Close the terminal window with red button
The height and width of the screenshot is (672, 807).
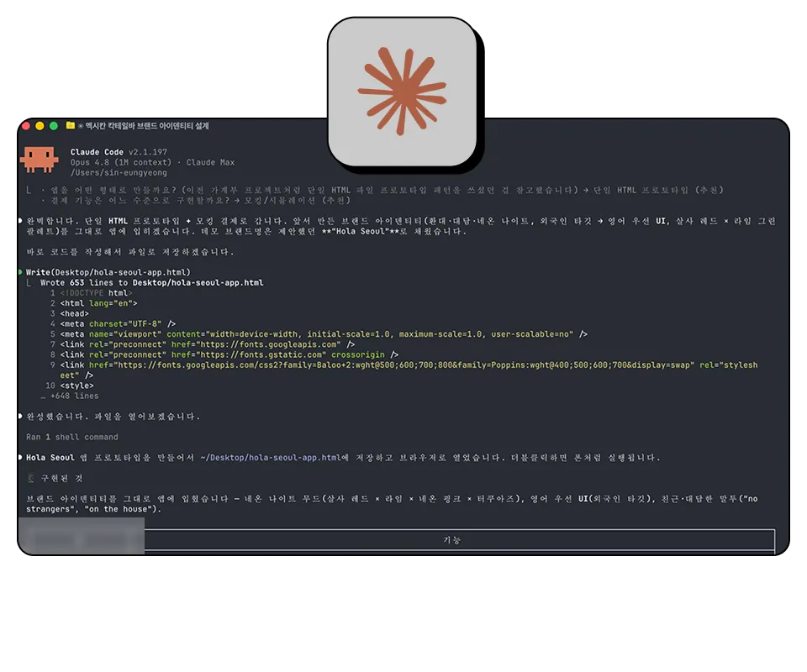tap(26, 125)
